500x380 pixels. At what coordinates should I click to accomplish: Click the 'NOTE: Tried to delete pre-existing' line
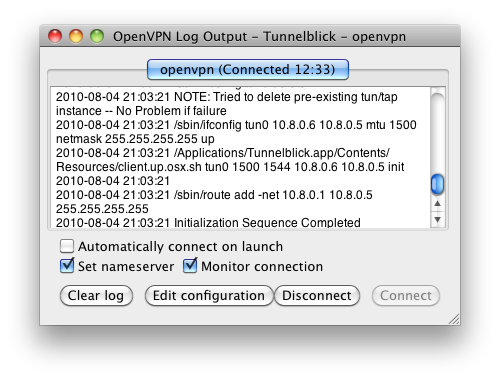227,97
